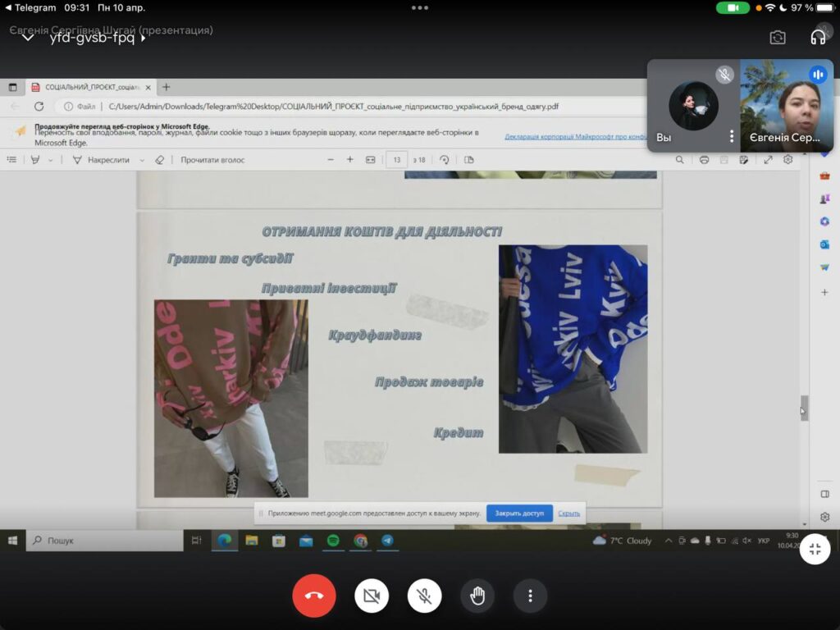
Task: Toggle the microphone mute button
Action: 424,596
